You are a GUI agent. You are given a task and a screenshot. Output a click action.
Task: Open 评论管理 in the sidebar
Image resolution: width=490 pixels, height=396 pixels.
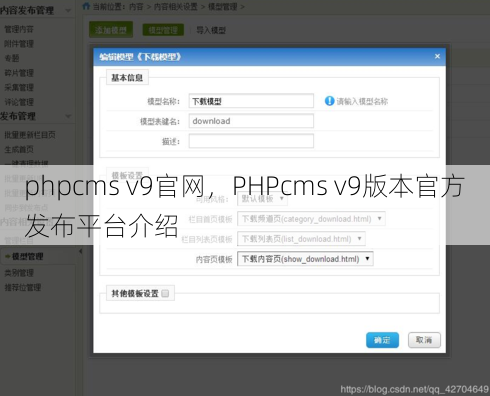tap(19, 102)
